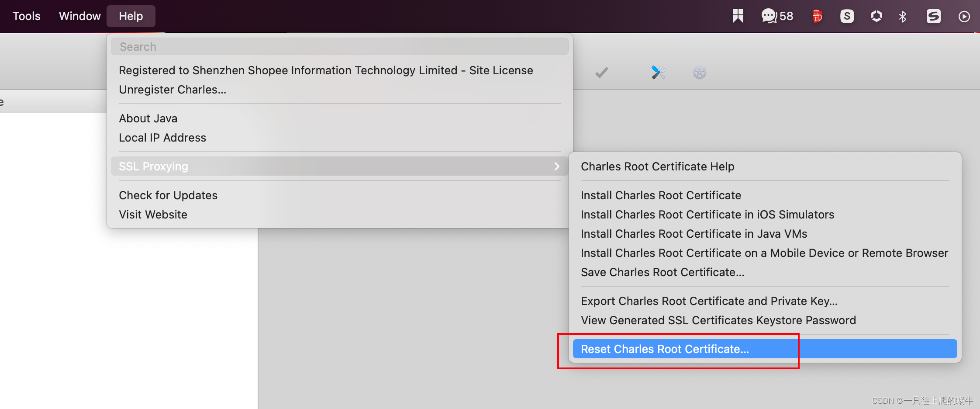Open the Window menu
The width and height of the screenshot is (980, 409).
pyautogui.click(x=79, y=16)
